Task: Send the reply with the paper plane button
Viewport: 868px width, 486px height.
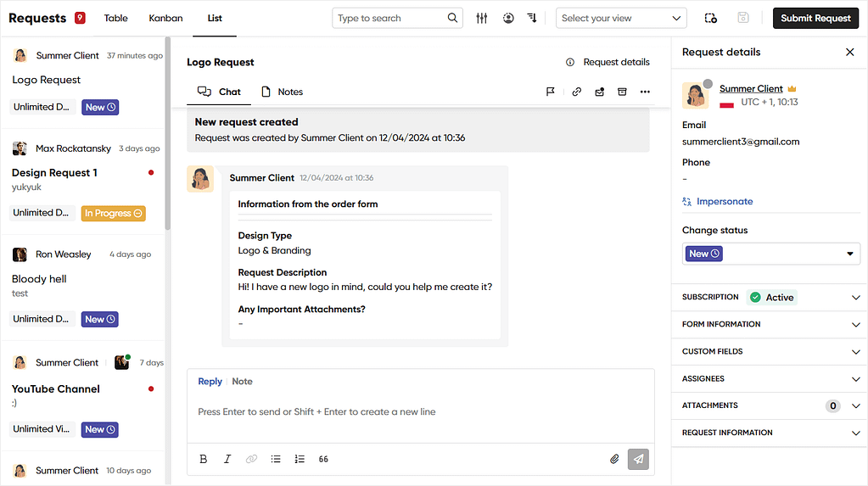Action: tap(638, 459)
